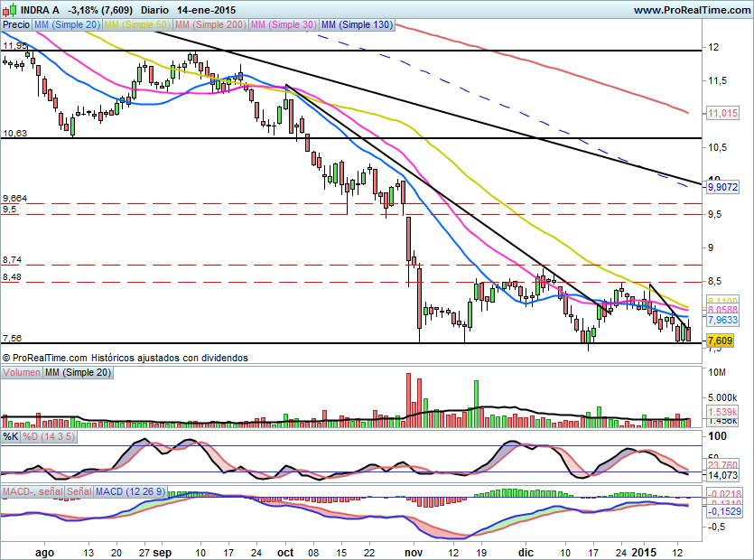
Task: Select the volume panel MM (Simple 20) label
Action: click(x=77, y=373)
